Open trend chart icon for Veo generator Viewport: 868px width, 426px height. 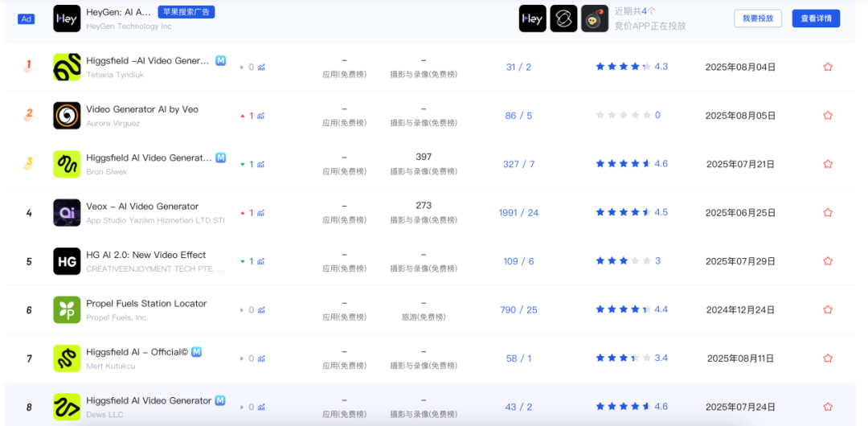tap(261, 117)
